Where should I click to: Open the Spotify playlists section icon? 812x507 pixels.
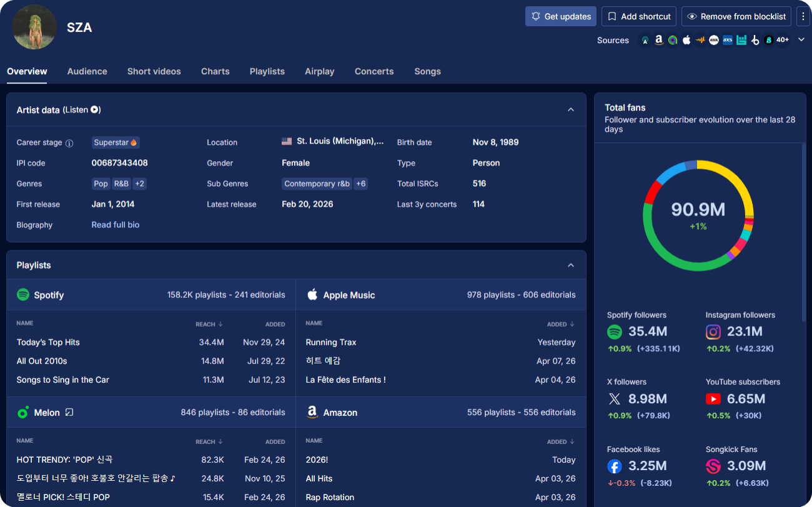coord(24,295)
